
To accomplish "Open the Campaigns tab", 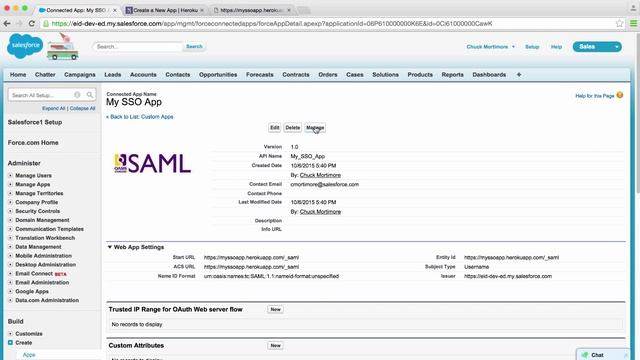I will (80, 75).
